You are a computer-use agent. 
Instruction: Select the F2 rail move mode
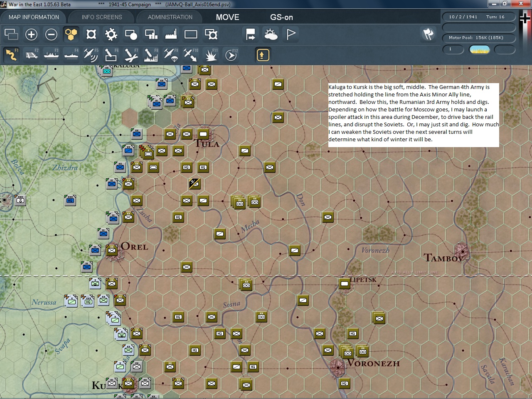point(32,55)
